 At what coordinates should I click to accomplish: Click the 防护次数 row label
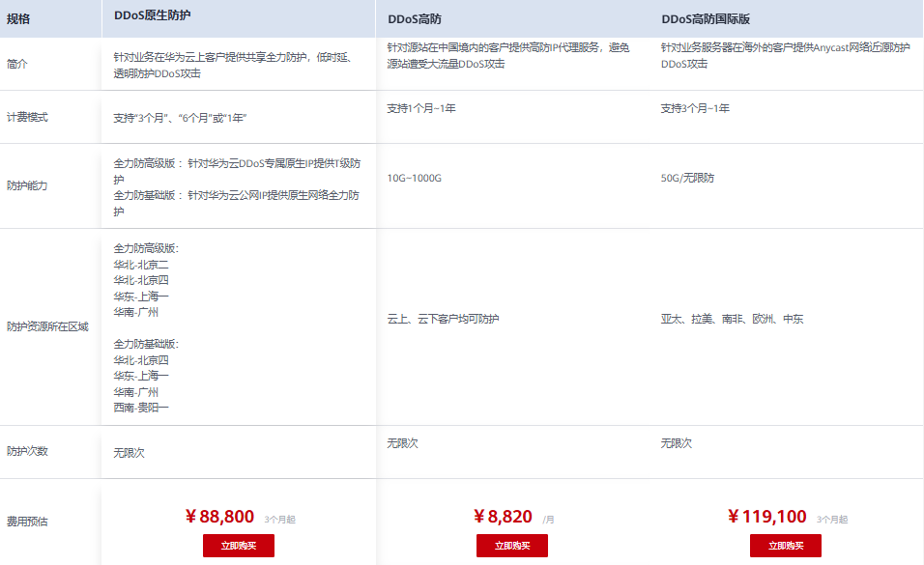(x=27, y=451)
